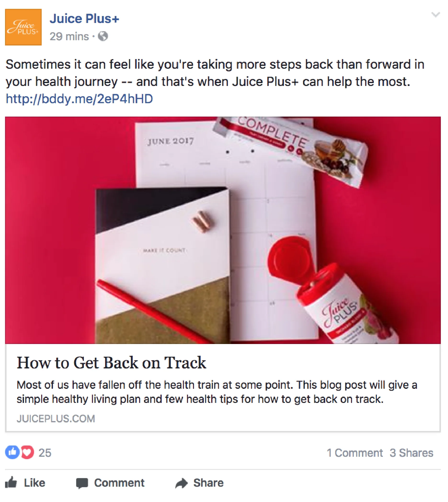This screenshot has width=448, height=502.
Task: Click the article preview image
Action: 223,230
